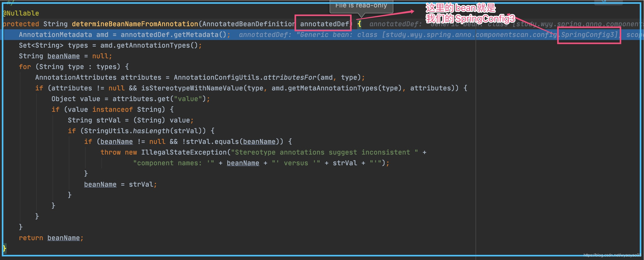Click the 'String beanName = null' declaration
This screenshot has height=260, width=644.
(x=65, y=56)
